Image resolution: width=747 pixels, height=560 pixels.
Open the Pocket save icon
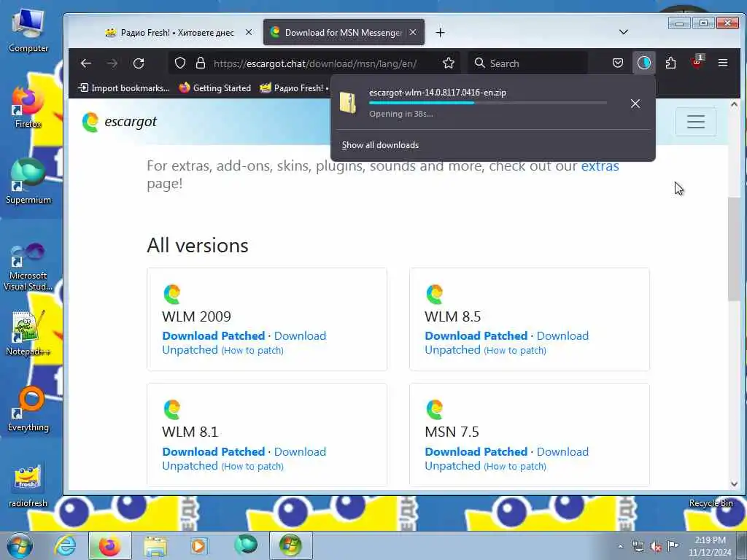click(618, 63)
